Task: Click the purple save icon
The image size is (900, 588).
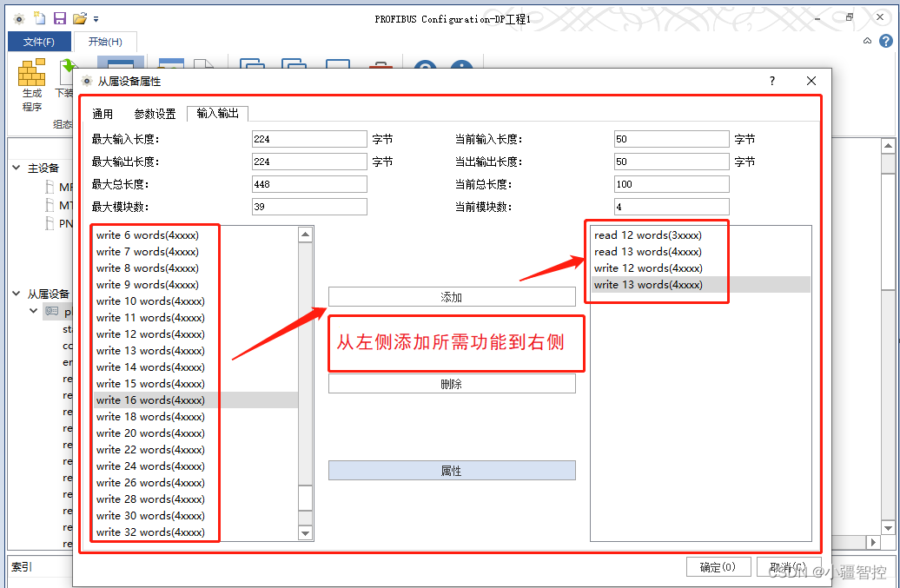Action: pos(60,18)
